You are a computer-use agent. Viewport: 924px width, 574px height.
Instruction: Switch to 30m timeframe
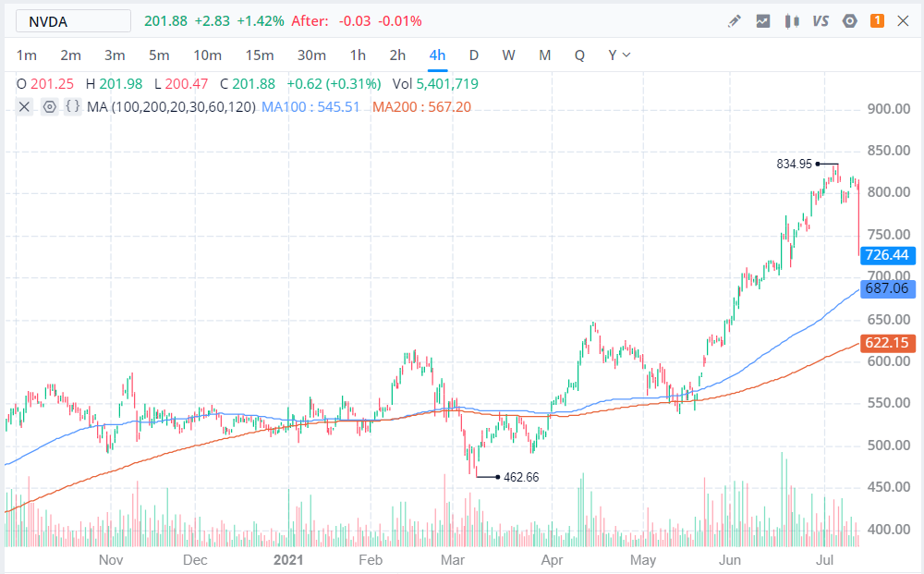click(311, 55)
